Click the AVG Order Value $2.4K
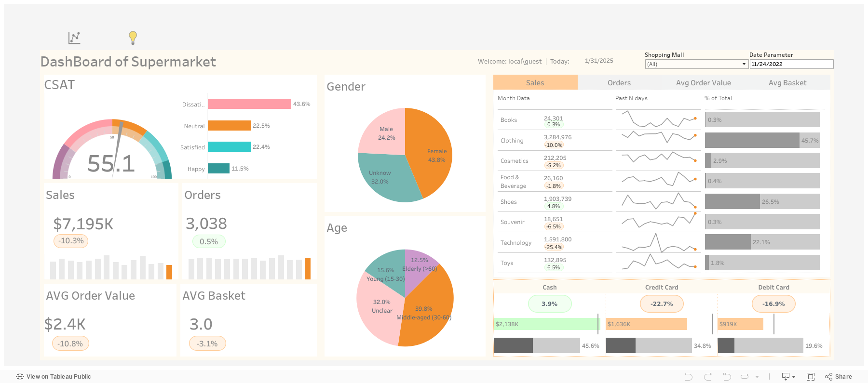Image resolution: width=868 pixels, height=383 pixels. click(65, 324)
